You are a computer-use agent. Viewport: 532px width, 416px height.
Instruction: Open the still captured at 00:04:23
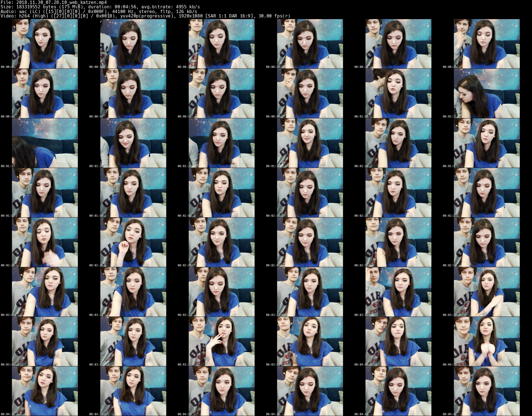pyautogui.click(x=133, y=391)
